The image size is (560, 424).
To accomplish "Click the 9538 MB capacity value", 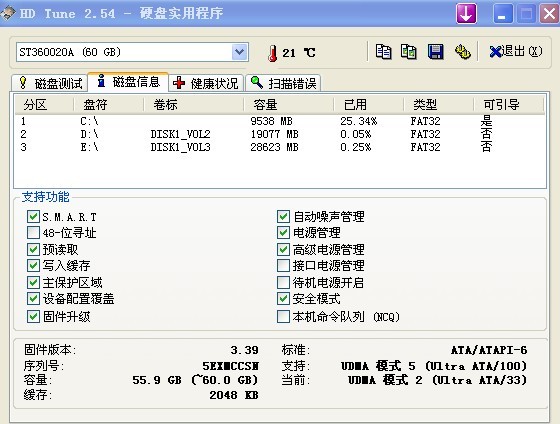I will tap(271, 121).
